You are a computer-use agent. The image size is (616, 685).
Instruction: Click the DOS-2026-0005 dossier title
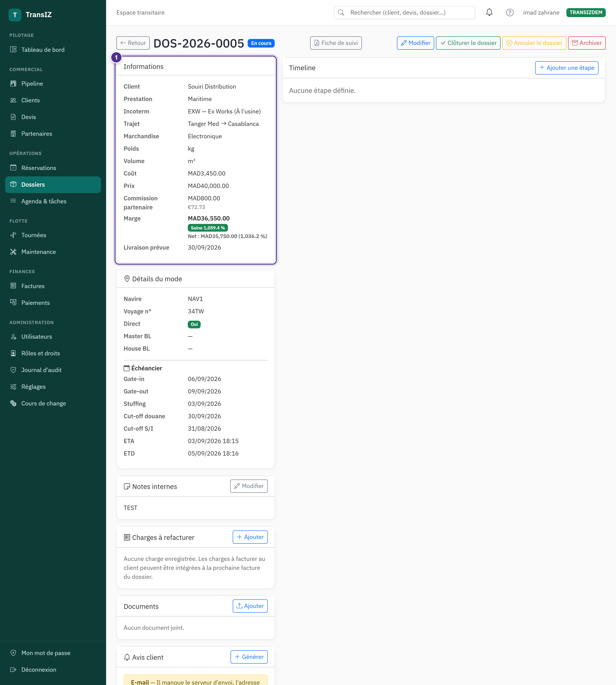[x=199, y=43]
